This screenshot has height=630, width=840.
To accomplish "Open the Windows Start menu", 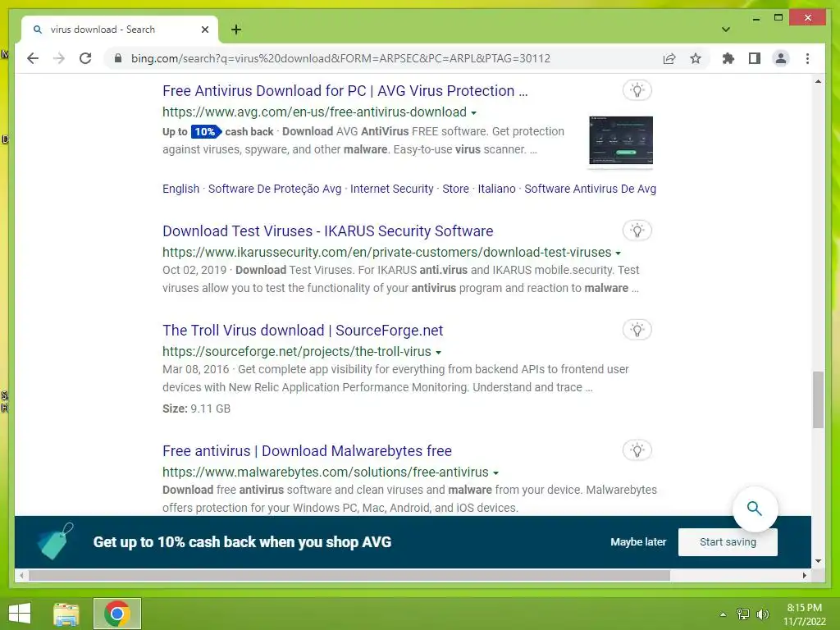I will coord(20,614).
